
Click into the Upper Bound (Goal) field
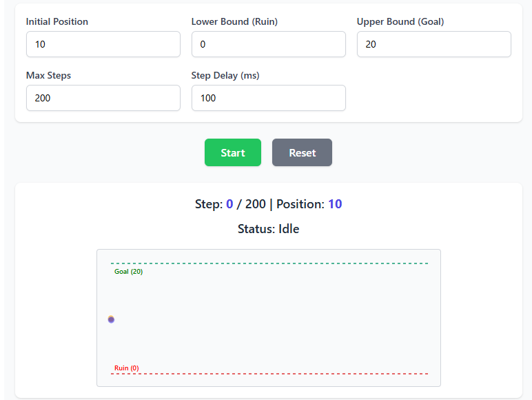click(434, 44)
